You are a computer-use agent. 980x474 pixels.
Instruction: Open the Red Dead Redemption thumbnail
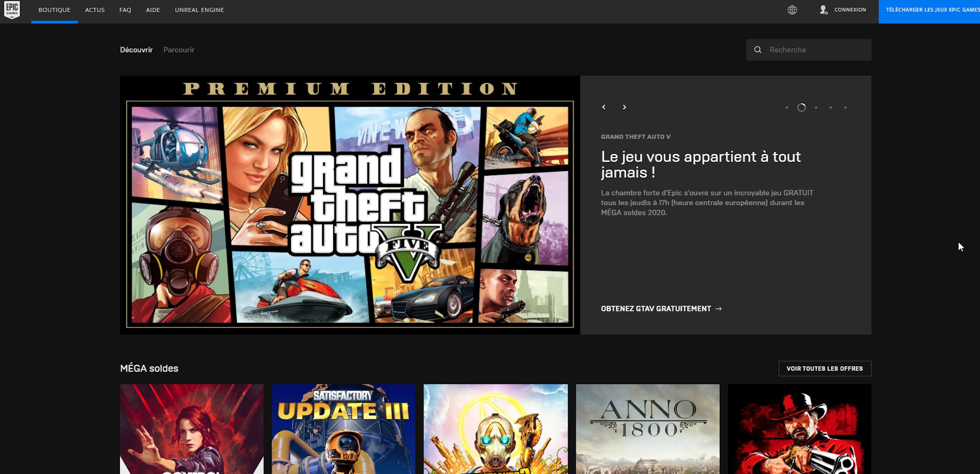(799, 429)
